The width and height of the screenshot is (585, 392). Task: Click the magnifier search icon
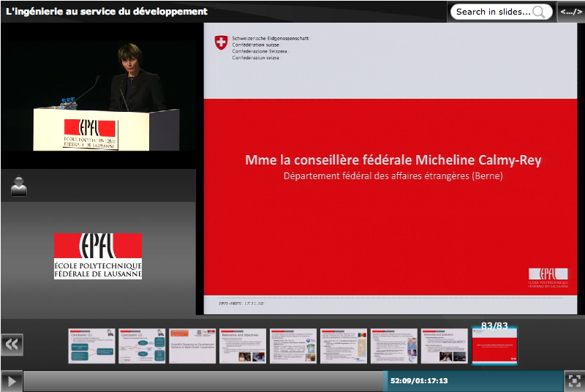coord(539,12)
